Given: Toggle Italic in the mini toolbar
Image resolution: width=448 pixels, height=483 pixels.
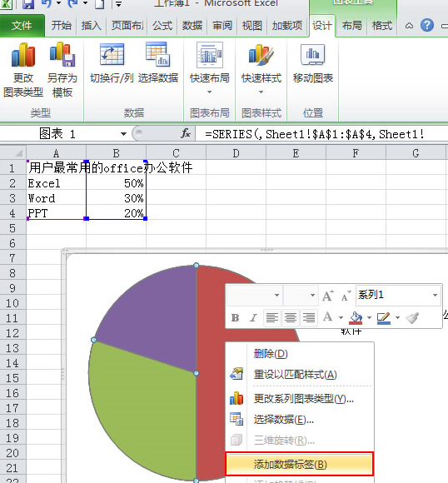Looking at the screenshot, I should pos(253,317).
